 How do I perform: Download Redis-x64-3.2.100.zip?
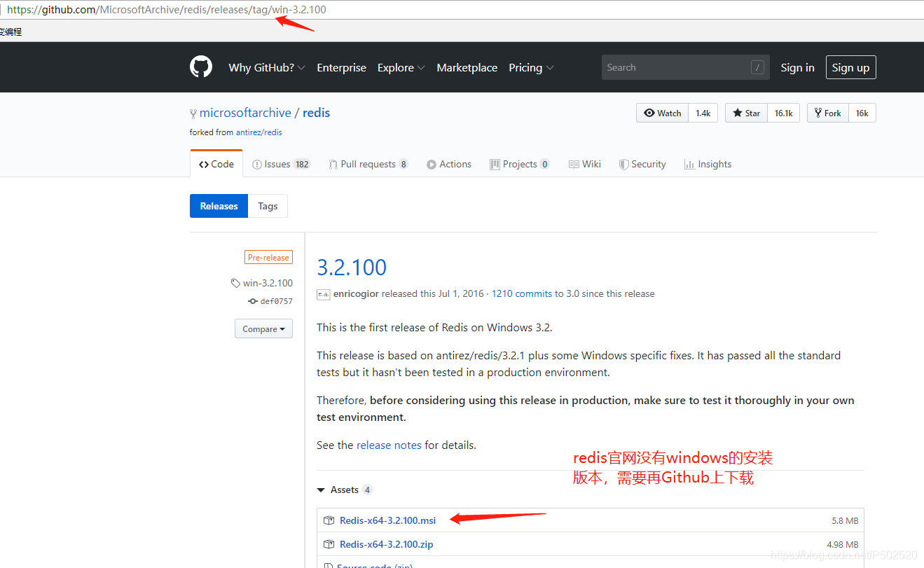click(386, 544)
